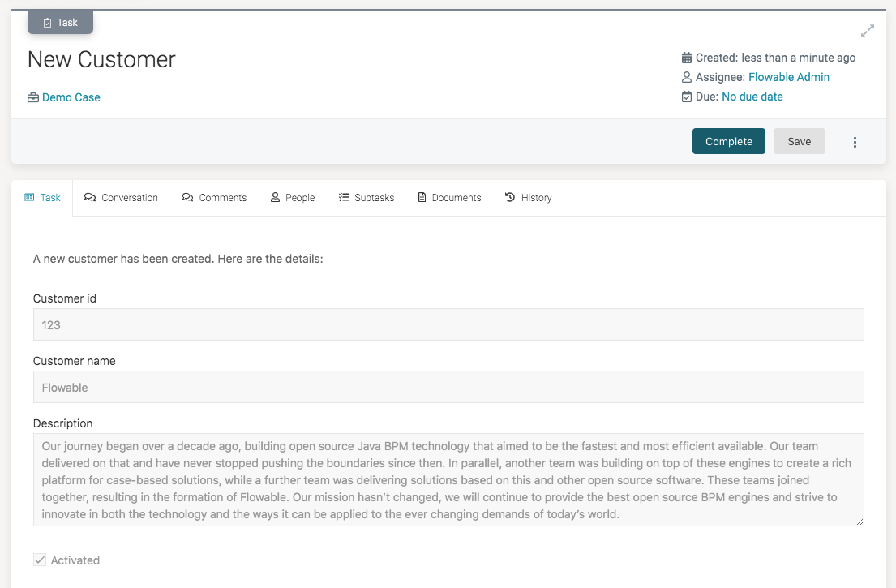Change assignee via Flowable Admin link

tap(788, 77)
